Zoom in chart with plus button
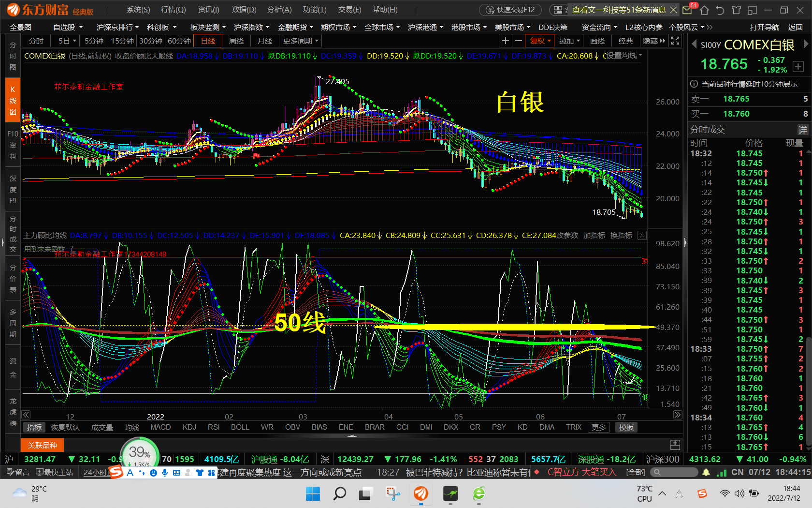 [x=506, y=41]
